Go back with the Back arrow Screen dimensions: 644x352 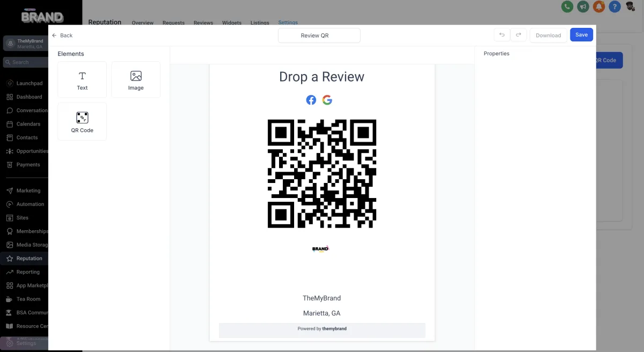click(62, 35)
